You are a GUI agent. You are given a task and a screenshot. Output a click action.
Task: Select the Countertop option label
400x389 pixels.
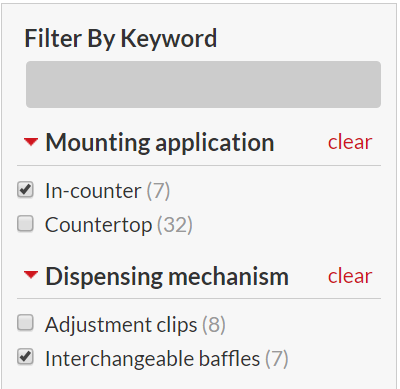99,225
